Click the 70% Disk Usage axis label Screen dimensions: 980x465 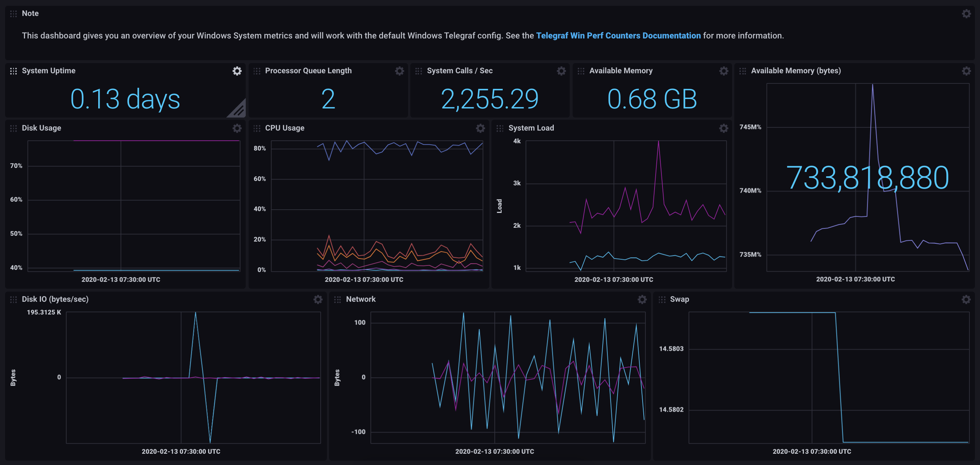(x=16, y=166)
